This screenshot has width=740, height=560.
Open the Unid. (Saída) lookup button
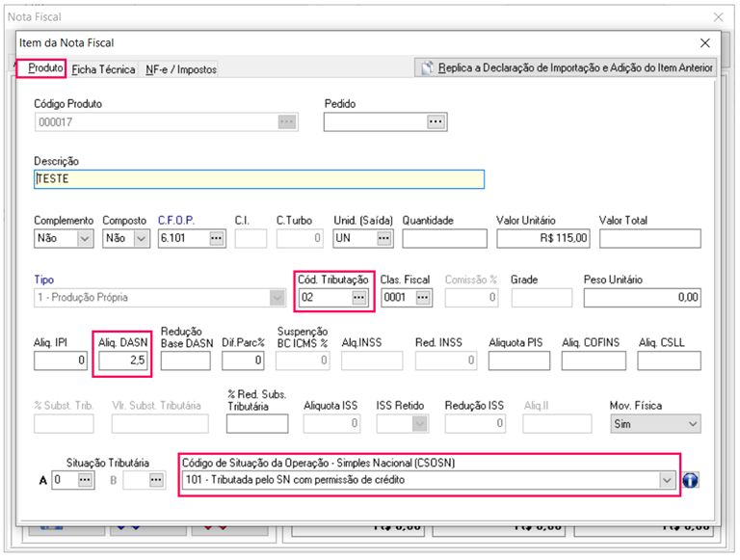(383, 238)
